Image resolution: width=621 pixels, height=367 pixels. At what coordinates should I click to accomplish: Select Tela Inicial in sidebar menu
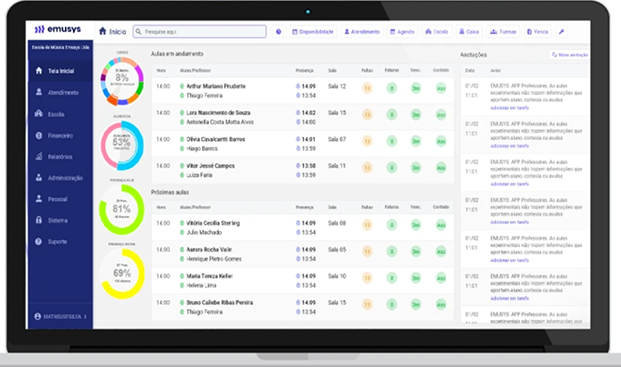point(61,71)
